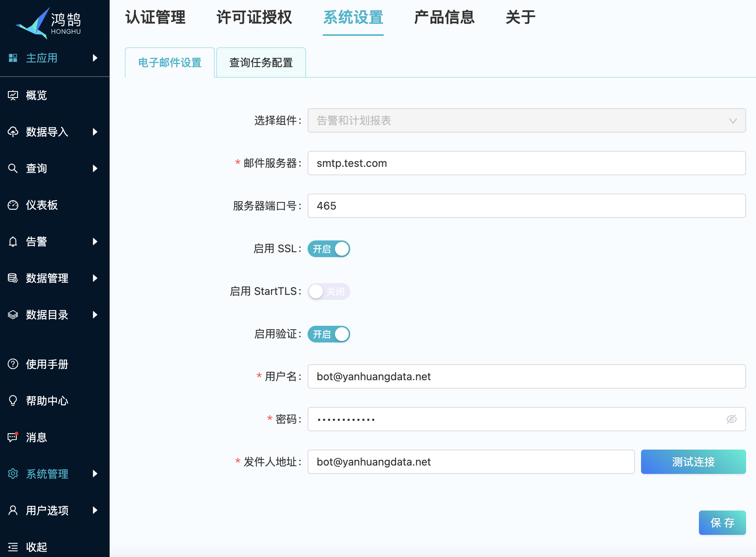Click the main app grid icon
756x557 pixels.
[13, 58]
